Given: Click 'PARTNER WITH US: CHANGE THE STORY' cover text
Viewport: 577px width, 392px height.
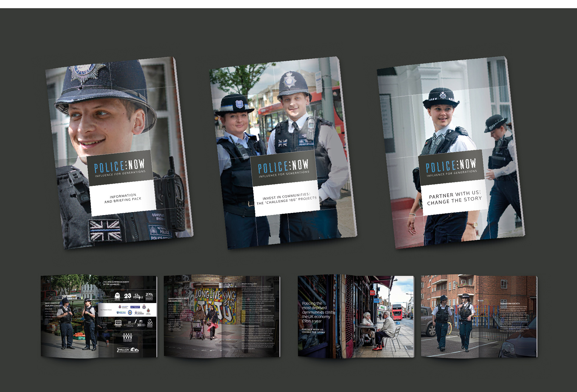Looking at the screenshot, I should pos(454,198).
